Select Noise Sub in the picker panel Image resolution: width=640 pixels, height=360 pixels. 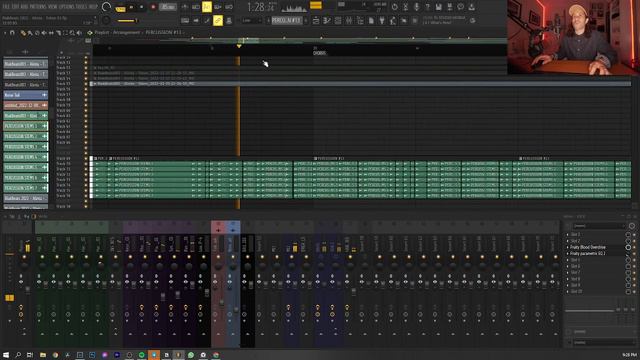point(25,95)
